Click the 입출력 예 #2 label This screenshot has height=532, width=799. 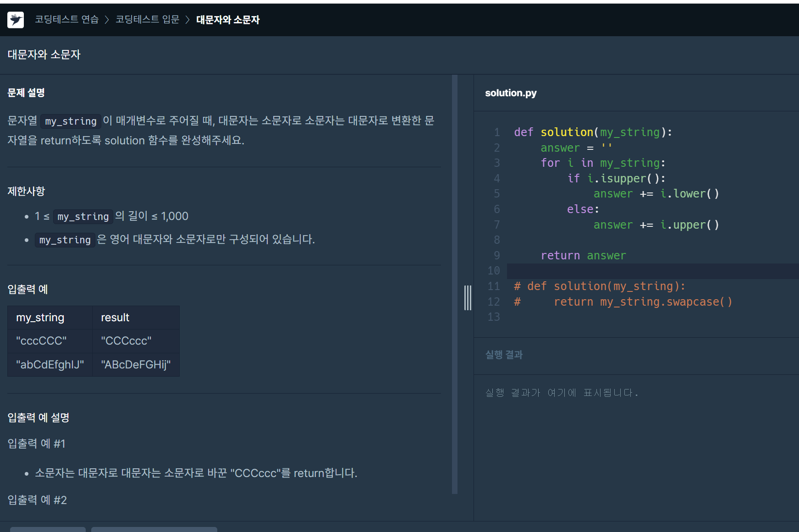pyautogui.click(x=37, y=500)
